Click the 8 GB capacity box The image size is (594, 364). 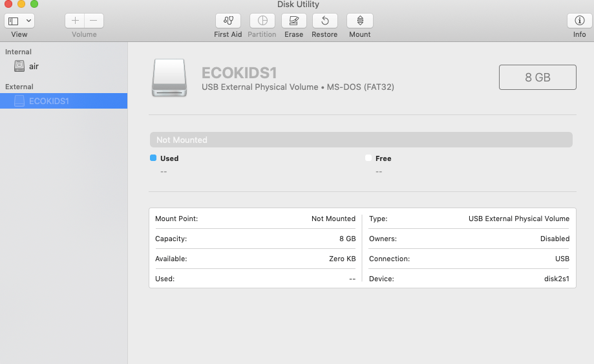point(538,78)
